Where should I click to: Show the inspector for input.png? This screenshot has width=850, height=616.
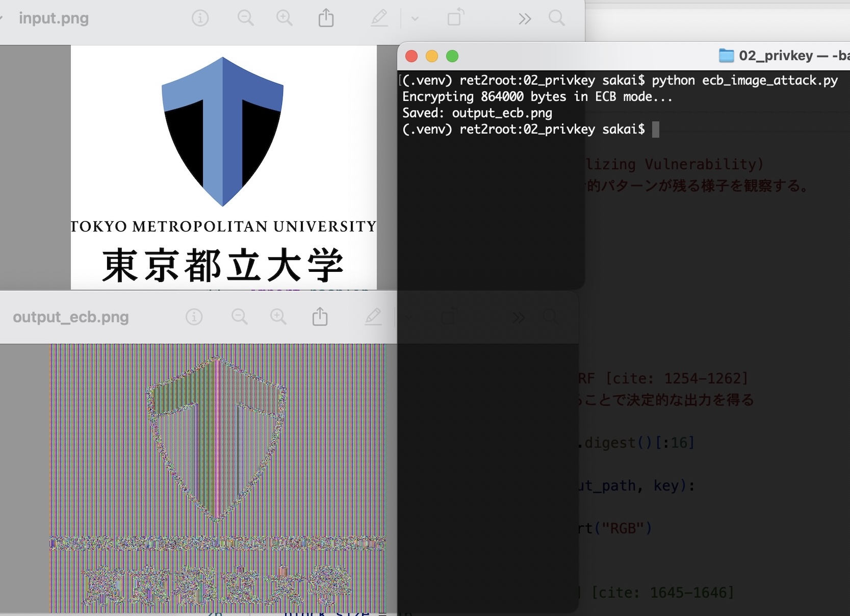click(x=200, y=18)
